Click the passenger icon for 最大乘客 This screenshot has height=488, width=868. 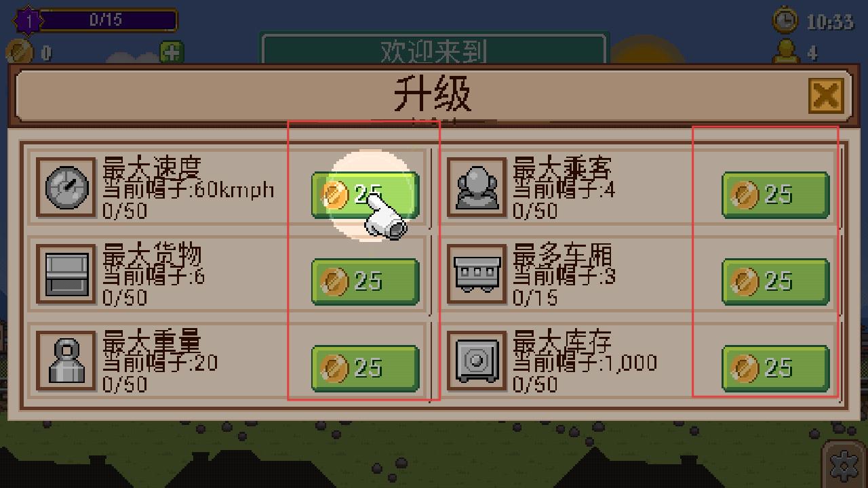[477, 186]
